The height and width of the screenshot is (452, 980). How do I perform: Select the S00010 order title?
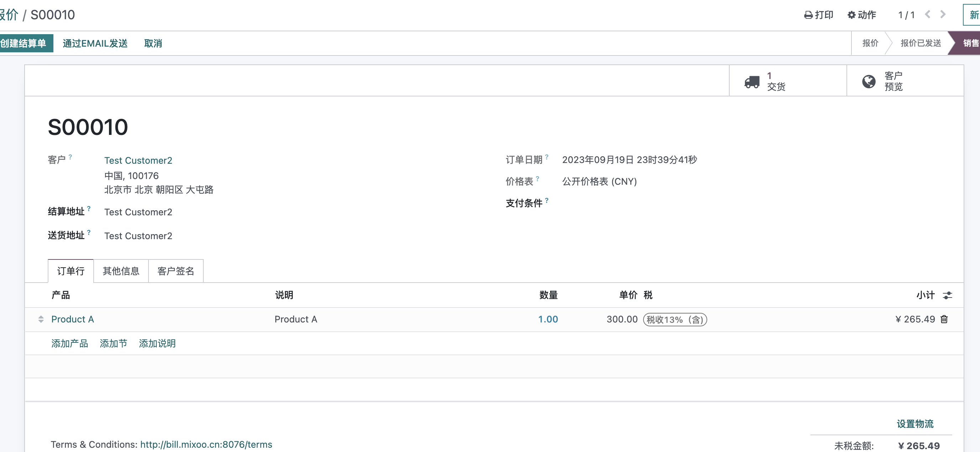[88, 127]
